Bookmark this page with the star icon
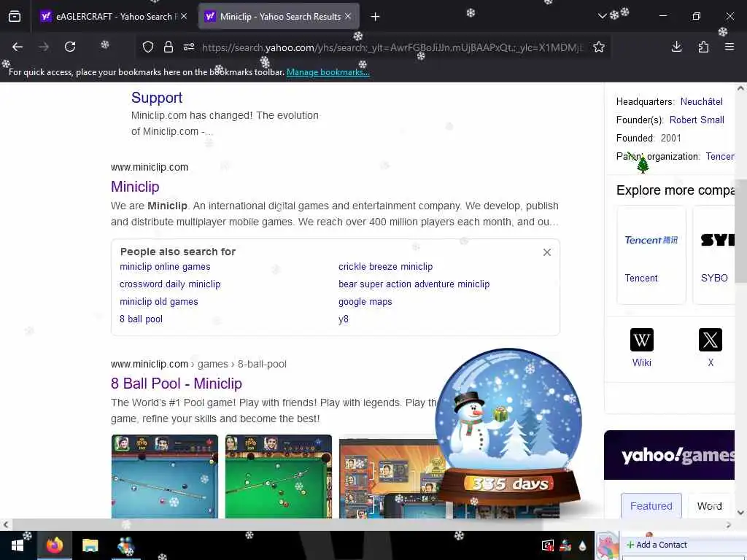This screenshot has height=560, width=747. pyautogui.click(x=599, y=47)
